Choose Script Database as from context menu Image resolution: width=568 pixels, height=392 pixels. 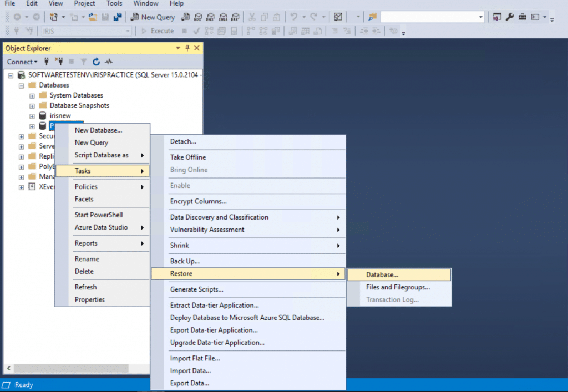(x=103, y=155)
